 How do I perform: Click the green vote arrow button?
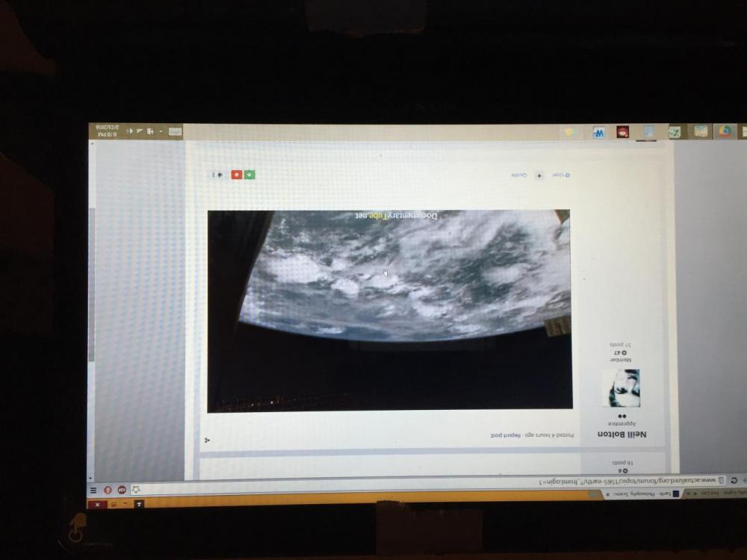249,175
